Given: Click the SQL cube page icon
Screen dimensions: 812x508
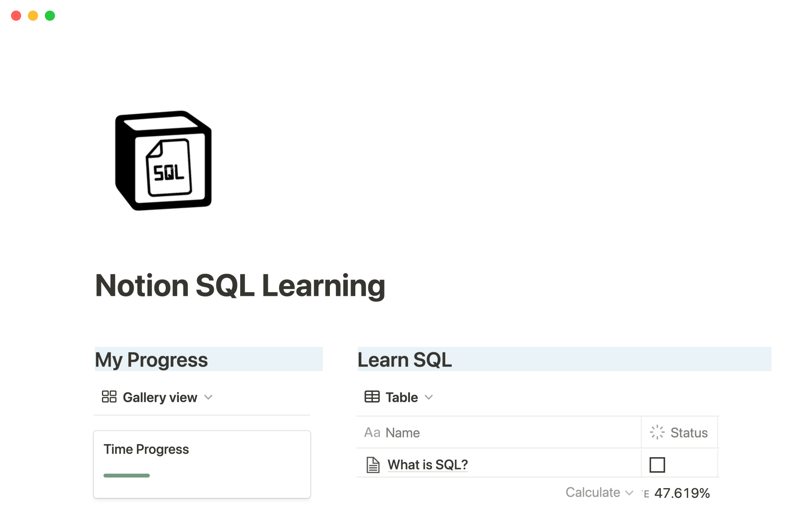Looking at the screenshot, I should (x=163, y=160).
